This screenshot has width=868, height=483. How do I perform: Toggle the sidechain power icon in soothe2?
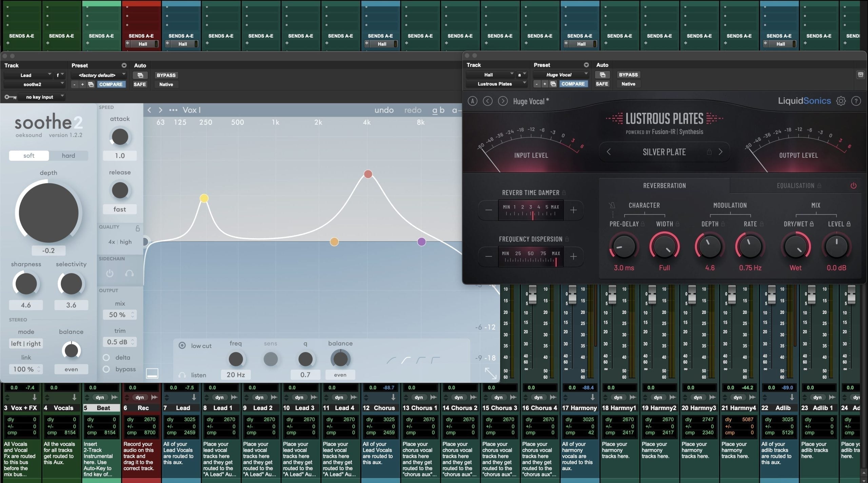coord(110,273)
